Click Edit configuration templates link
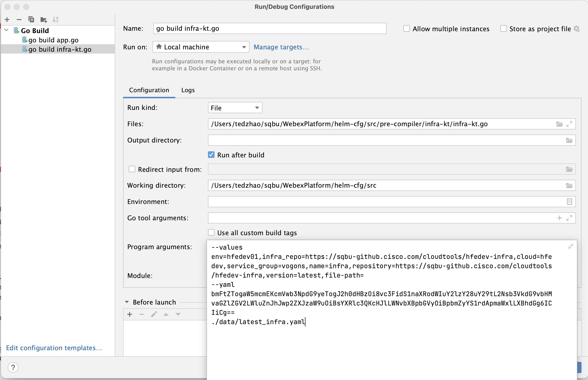 coord(54,348)
